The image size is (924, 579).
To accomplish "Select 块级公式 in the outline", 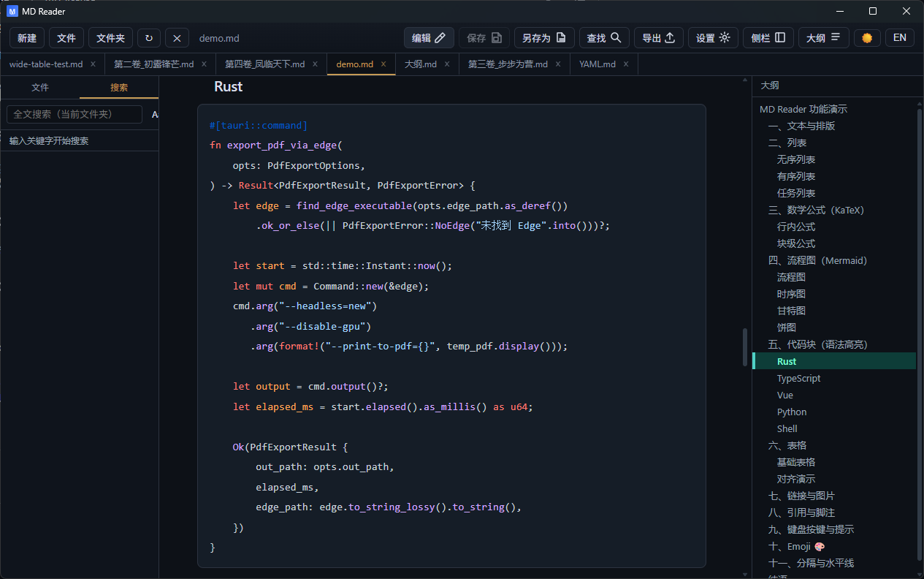I will (x=796, y=243).
